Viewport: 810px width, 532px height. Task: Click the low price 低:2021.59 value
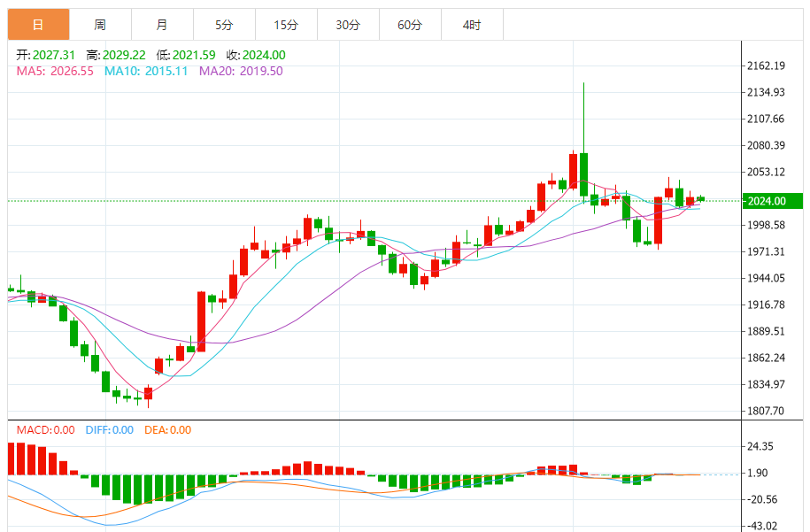click(x=186, y=55)
